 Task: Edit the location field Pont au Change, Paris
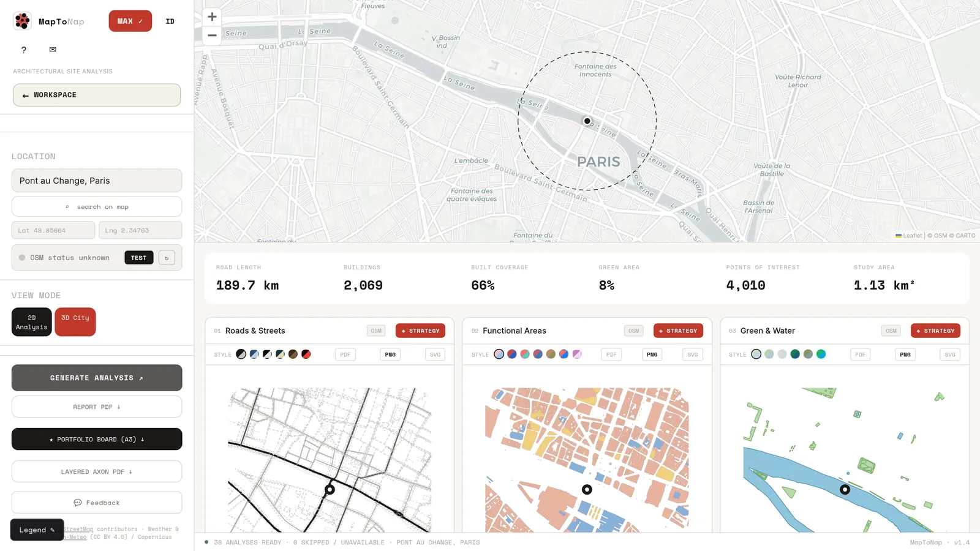(97, 181)
